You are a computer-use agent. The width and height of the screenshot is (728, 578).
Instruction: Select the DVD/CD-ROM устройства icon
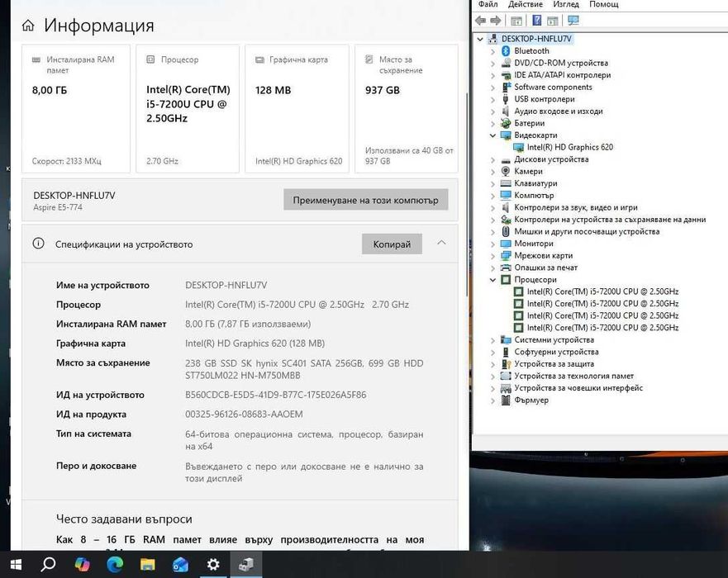pyautogui.click(x=506, y=63)
